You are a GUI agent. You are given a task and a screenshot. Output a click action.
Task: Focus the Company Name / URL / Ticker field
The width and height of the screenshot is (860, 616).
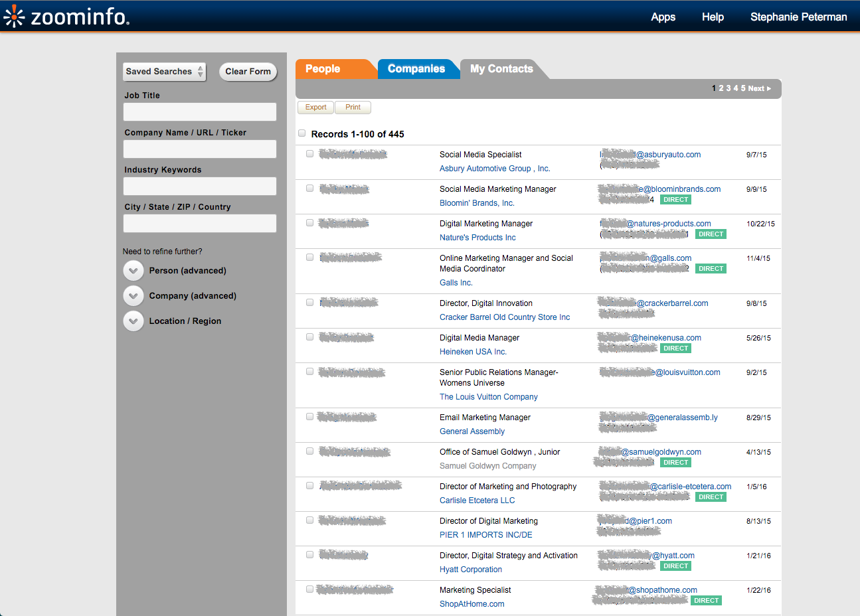[x=200, y=149]
